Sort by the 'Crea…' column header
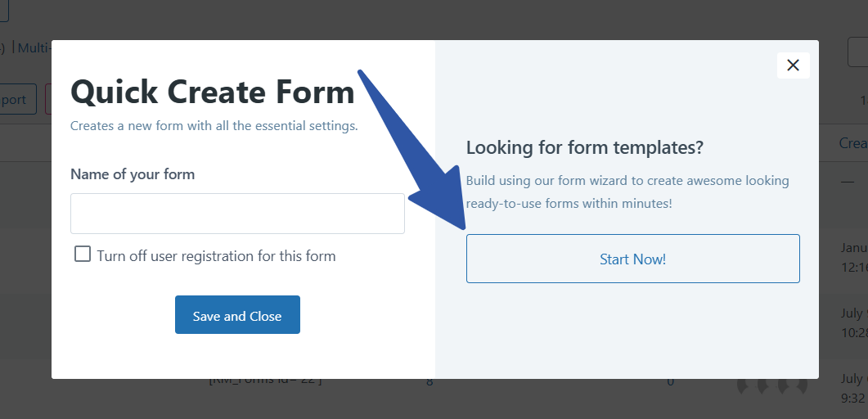 pyautogui.click(x=852, y=143)
